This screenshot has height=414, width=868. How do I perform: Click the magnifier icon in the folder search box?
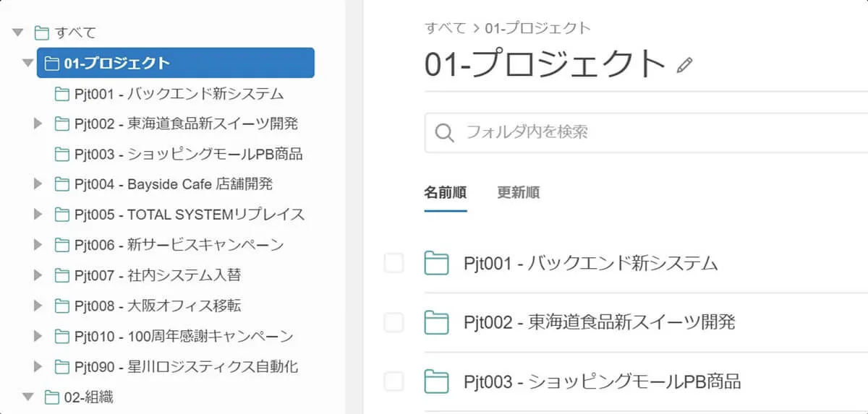445,133
